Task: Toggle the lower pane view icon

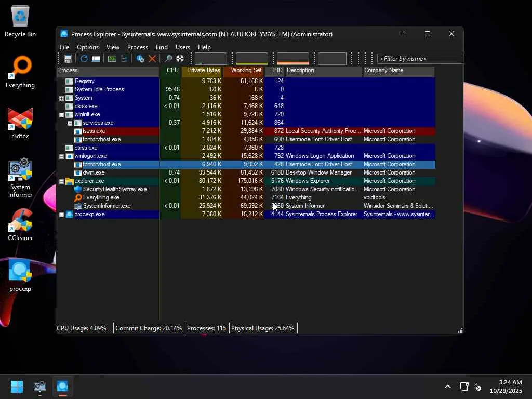Action: (96, 59)
